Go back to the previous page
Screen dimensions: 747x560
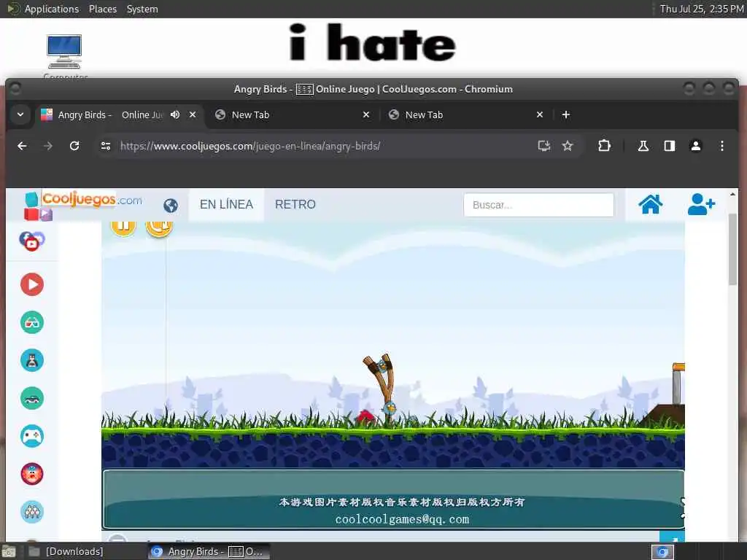point(22,146)
